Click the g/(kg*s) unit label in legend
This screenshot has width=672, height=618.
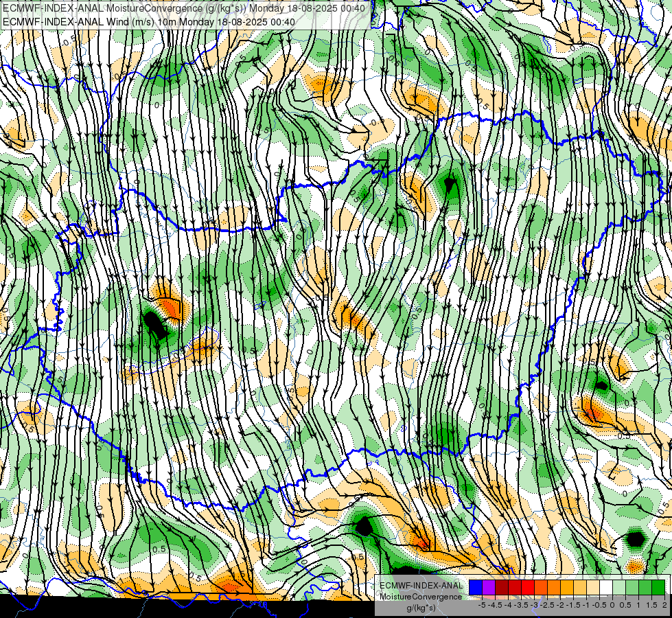[421, 608]
